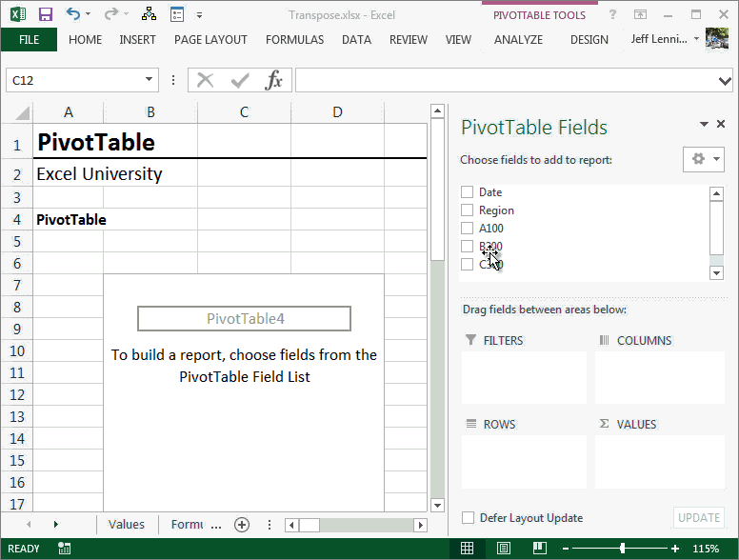The image size is (739, 560).
Task: Click inside the Name Box showing C12
Action: [x=73, y=80]
